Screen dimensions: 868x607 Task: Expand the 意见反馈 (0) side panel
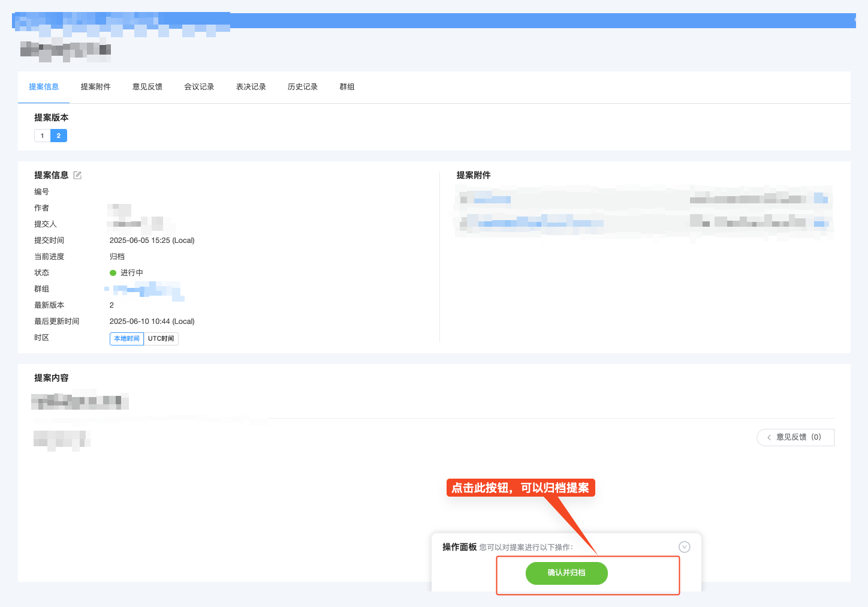(x=795, y=437)
